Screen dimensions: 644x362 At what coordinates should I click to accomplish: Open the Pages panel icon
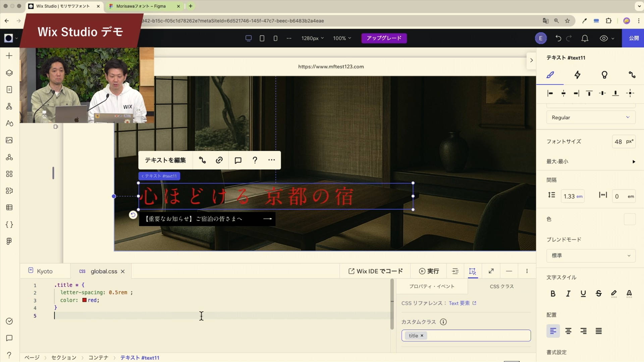9,90
